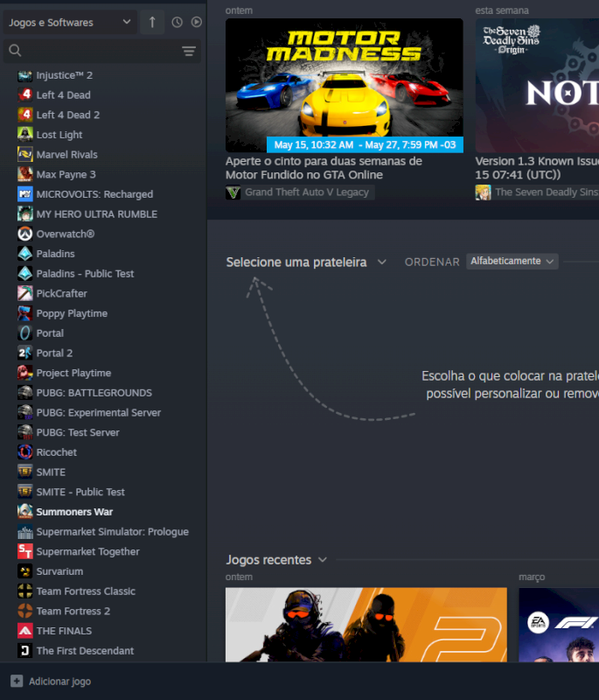
Task: Open the Version 1.3 Known Issue article
Action: coord(537,168)
